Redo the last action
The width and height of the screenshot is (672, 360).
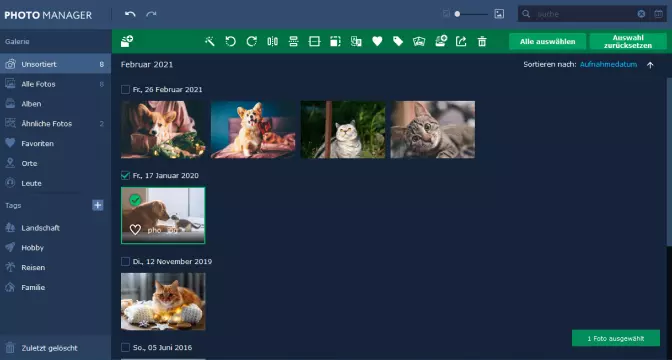(x=151, y=14)
